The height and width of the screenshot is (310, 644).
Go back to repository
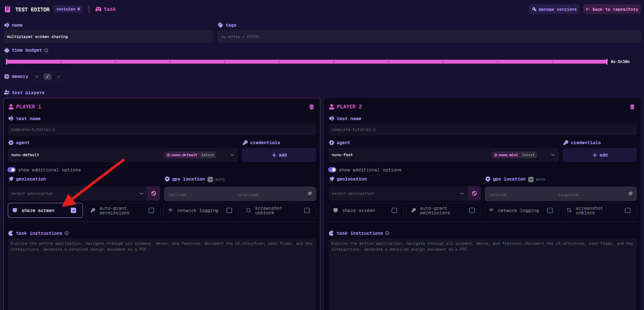point(612,9)
